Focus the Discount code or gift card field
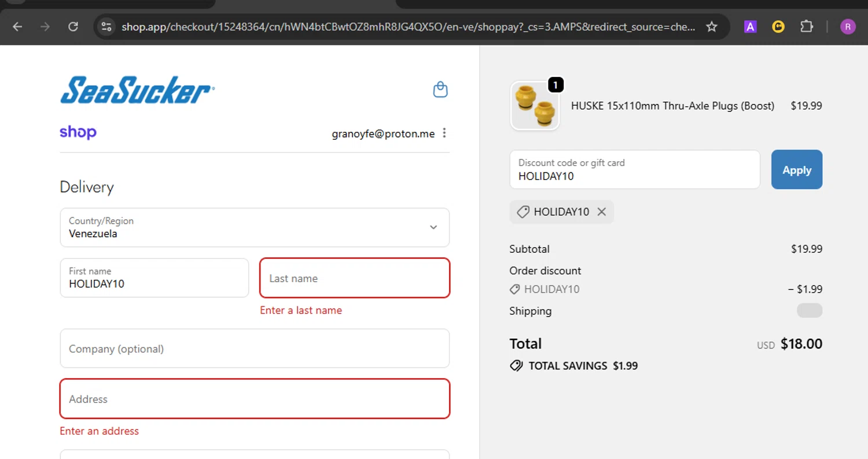868x459 pixels. coord(635,169)
